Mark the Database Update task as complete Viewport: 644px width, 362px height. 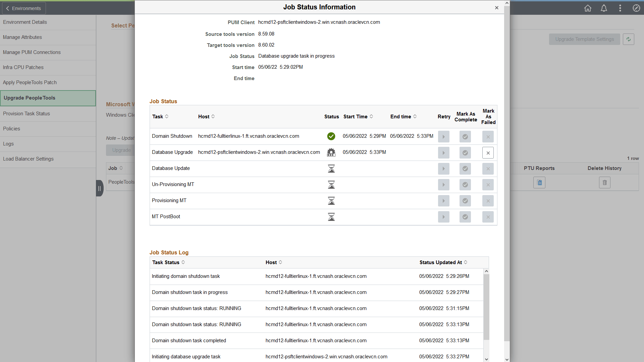point(465,169)
